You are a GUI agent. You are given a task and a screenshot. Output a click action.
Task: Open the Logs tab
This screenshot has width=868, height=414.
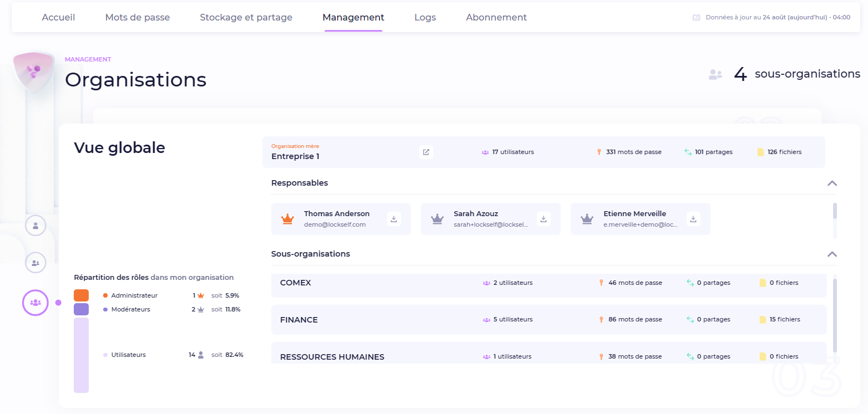click(425, 17)
